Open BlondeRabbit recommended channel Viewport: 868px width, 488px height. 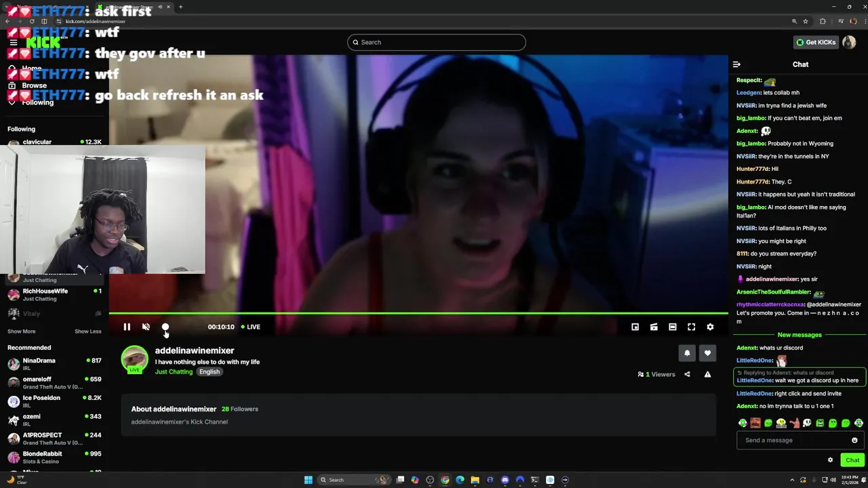(x=54, y=457)
